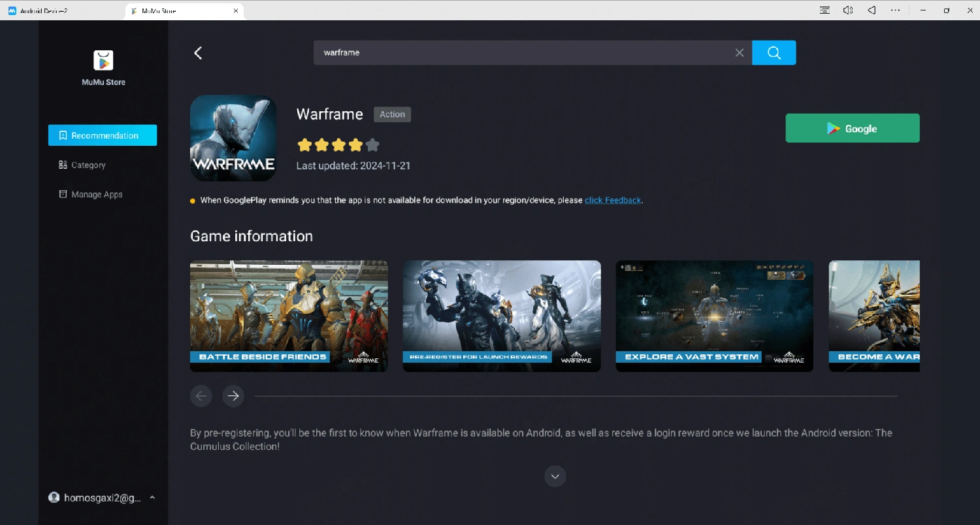
Task: Toggle the yellow notice bullet indicator
Action: [192, 200]
